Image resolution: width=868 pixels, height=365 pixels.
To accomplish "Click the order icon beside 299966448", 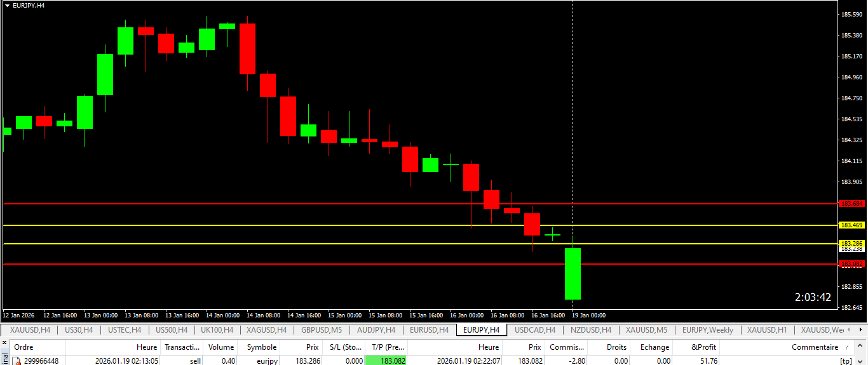I will (17, 361).
